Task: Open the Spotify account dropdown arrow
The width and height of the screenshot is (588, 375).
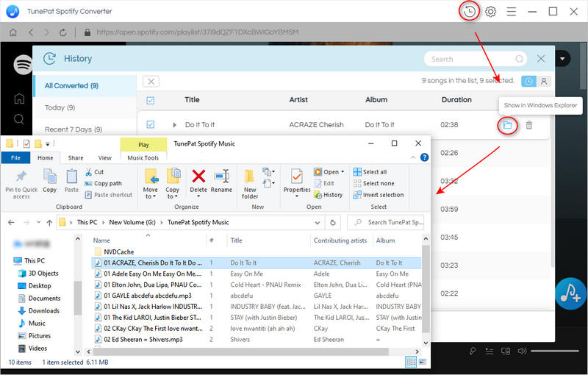Action: 562,59
